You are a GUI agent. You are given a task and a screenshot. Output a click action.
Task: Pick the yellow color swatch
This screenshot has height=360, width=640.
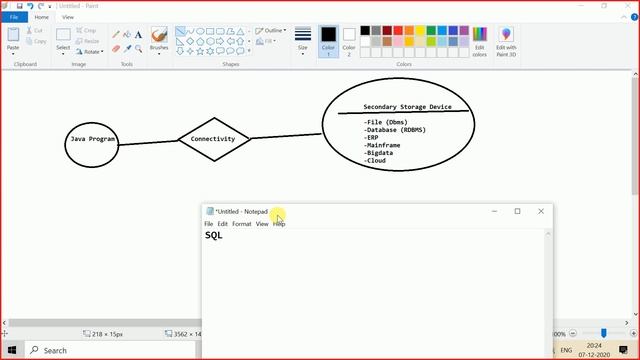420,30
